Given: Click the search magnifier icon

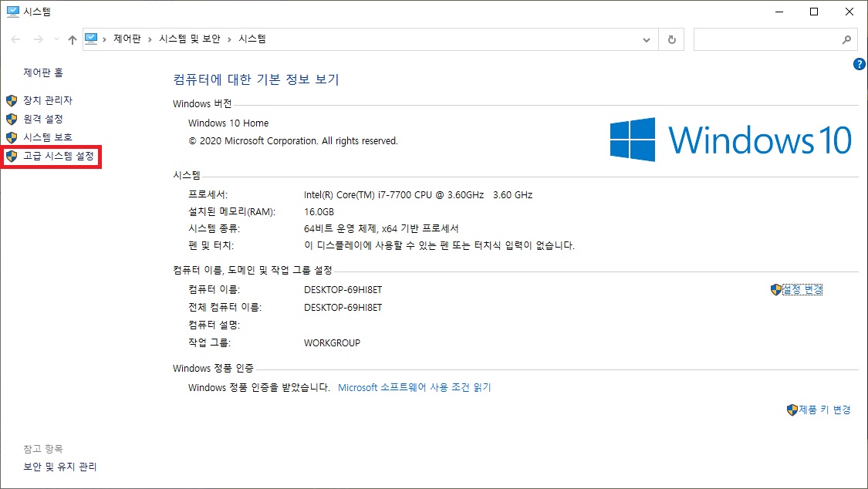Looking at the screenshot, I should [x=846, y=39].
